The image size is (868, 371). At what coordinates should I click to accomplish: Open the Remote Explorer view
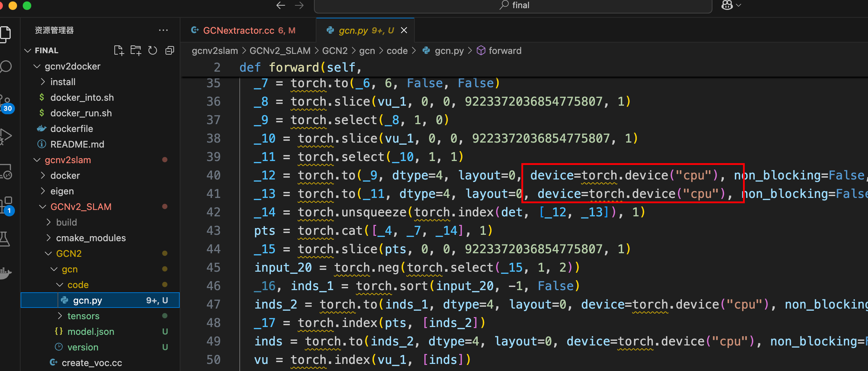tap(5, 172)
